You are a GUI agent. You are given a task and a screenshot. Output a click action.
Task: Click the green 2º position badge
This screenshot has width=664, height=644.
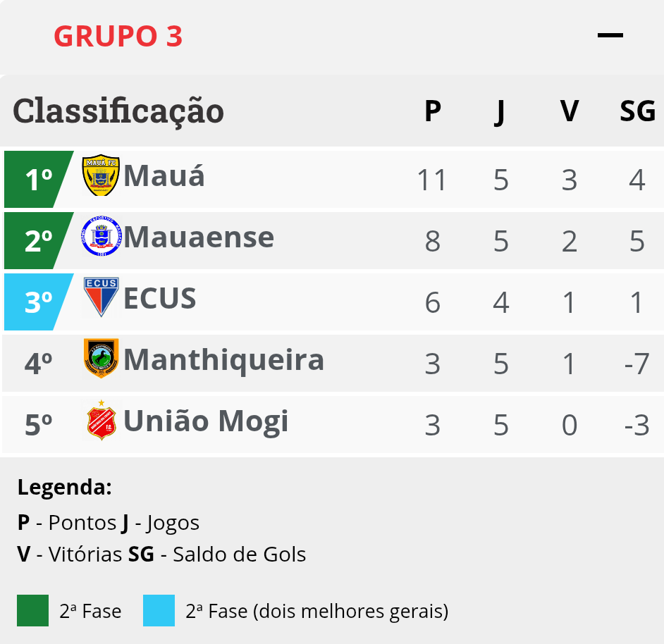click(39, 240)
